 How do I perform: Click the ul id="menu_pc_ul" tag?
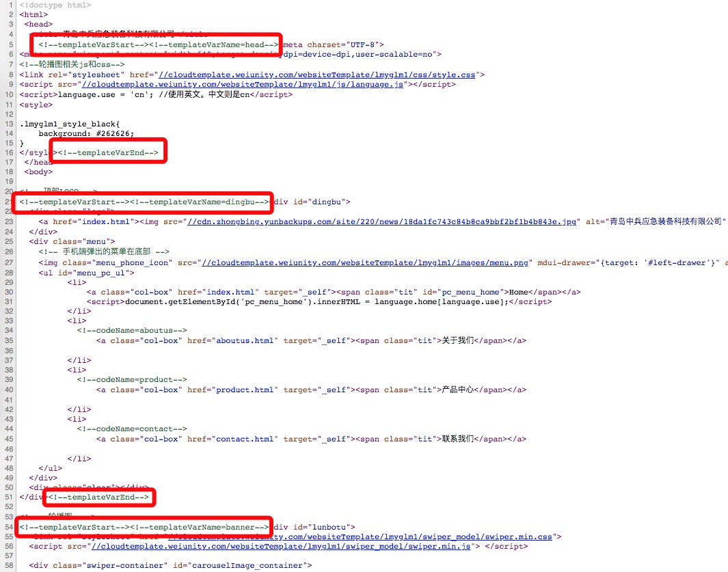tap(86, 273)
